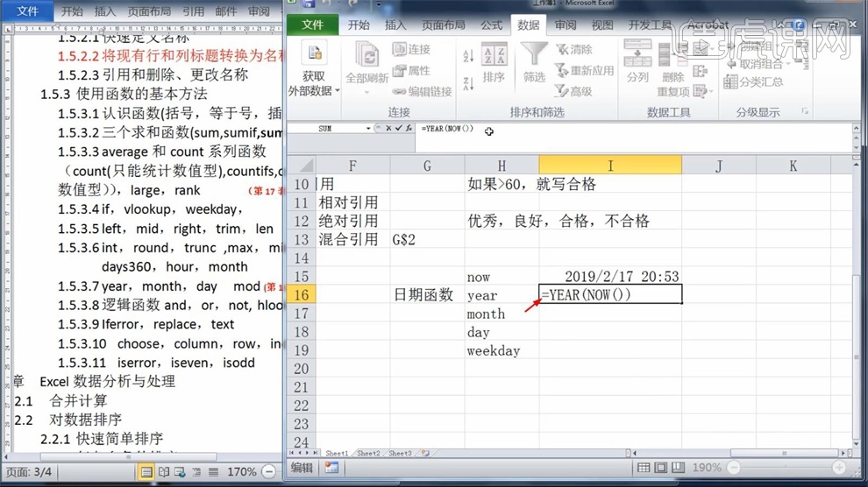The image size is (868, 487).
Task: Click Text to Columns (分列)
Action: coord(637,61)
